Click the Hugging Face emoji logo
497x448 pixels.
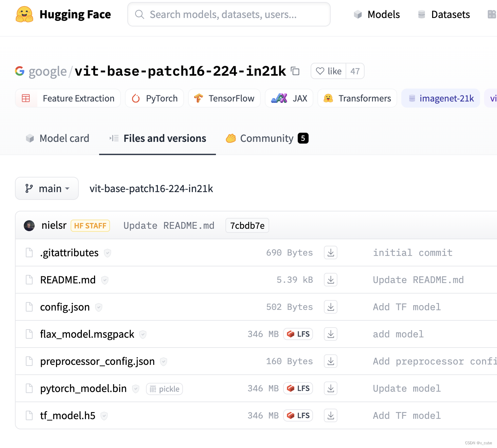click(24, 14)
